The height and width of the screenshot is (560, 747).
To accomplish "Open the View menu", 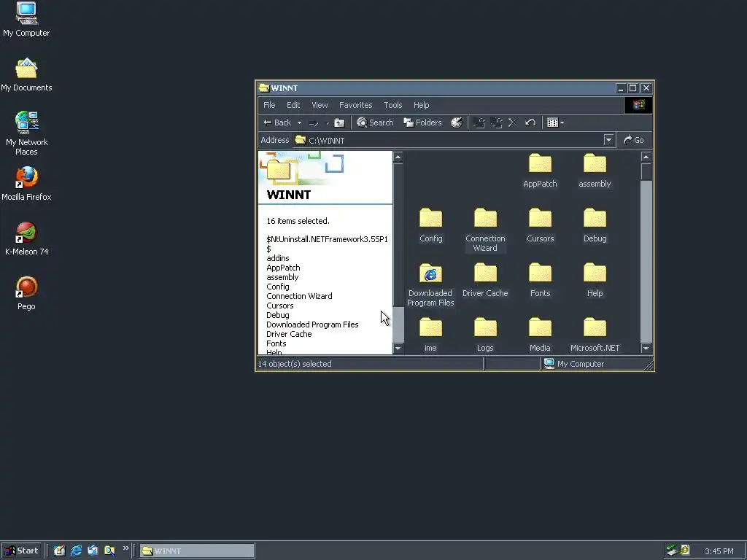I will (x=320, y=105).
